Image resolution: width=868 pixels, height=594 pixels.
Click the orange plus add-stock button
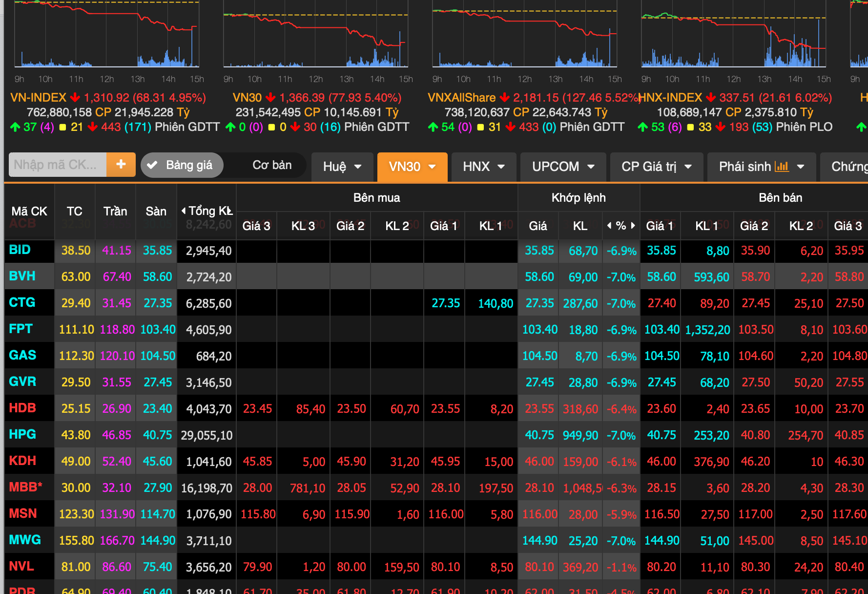(121, 165)
